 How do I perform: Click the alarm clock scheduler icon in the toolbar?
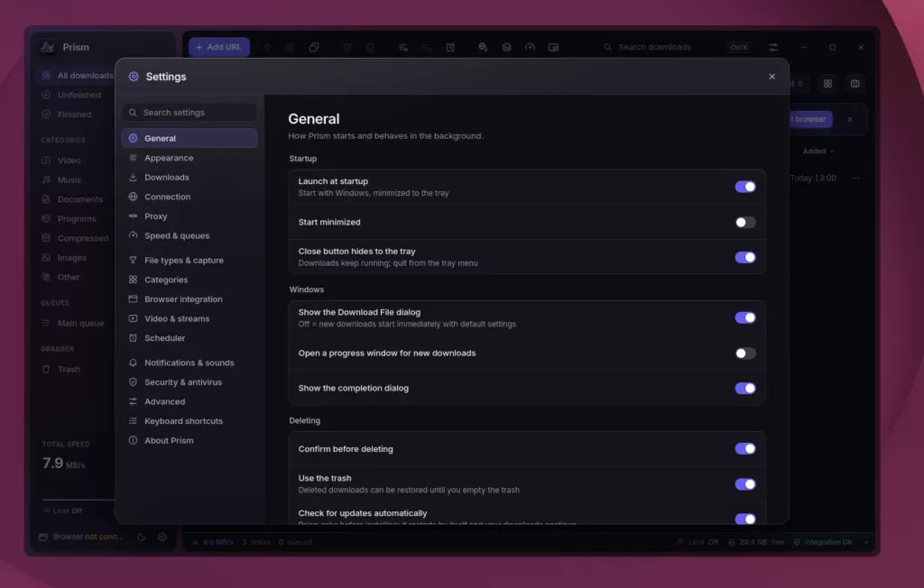point(450,47)
